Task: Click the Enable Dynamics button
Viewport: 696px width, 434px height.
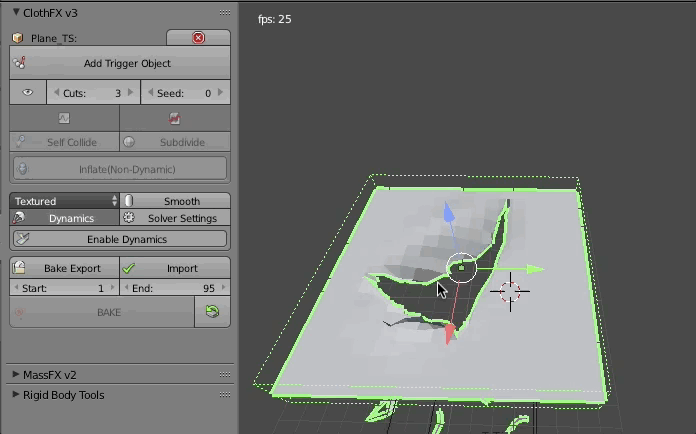Action: 120,239
